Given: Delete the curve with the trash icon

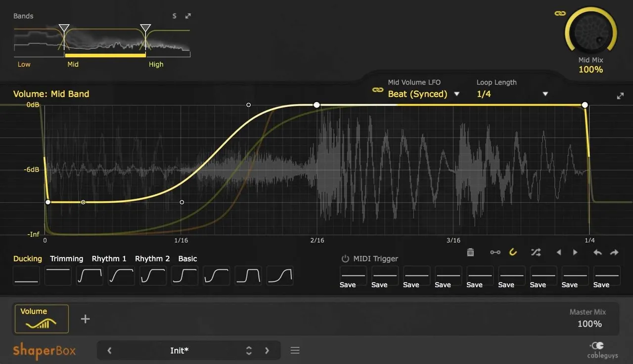Looking at the screenshot, I should (x=470, y=252).
